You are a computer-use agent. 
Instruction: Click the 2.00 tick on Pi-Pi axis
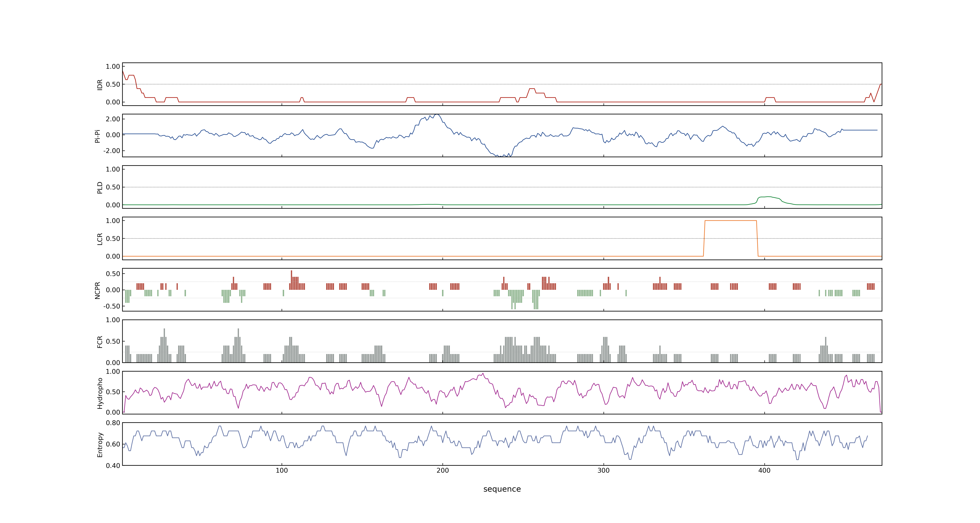point(113,119)
